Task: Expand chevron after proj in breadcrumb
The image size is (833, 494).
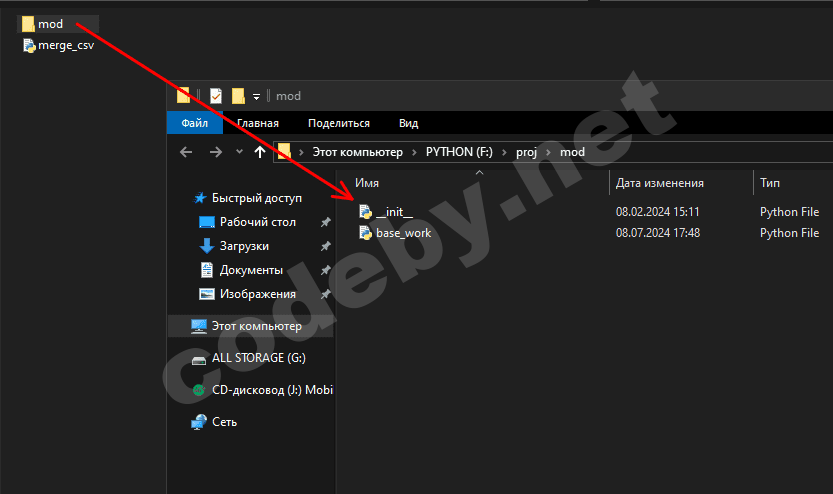Action: tap(548, 152)
